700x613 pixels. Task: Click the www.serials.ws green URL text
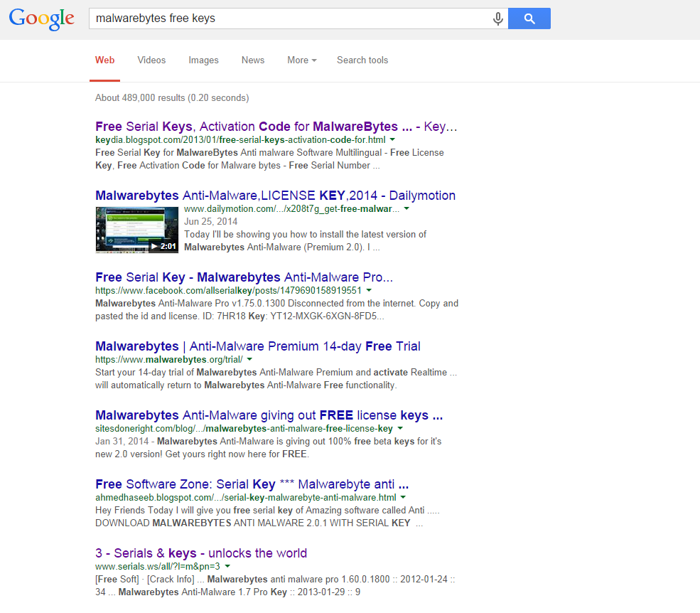(158, 567)
